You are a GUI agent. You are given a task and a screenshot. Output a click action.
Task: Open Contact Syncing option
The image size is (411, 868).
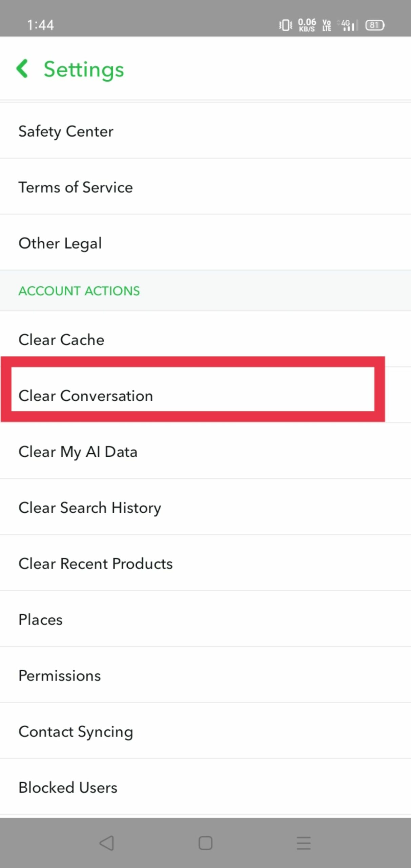click(76, 731)
